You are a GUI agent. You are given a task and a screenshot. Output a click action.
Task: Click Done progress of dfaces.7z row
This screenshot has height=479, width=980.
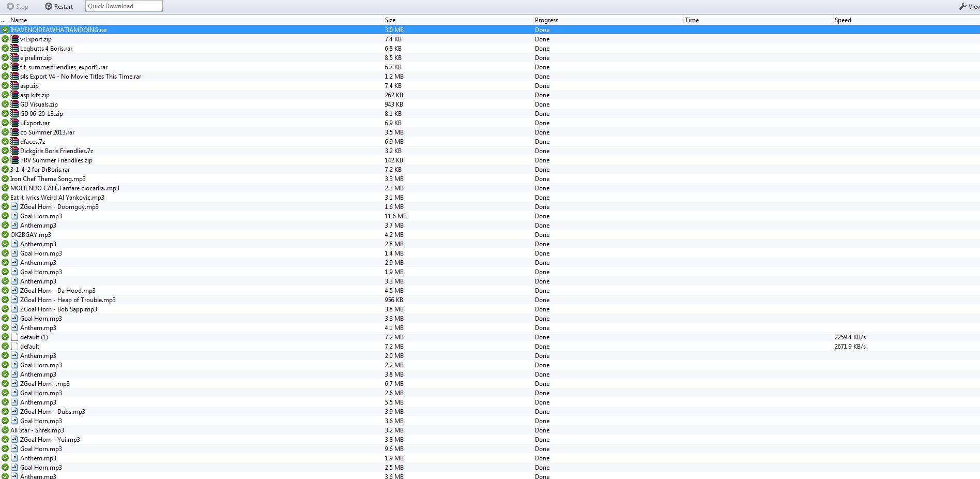click(542, 142)
